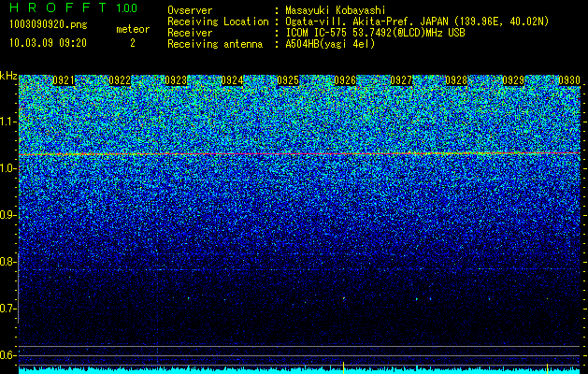Screen dimensions: 588x374
Task: Click the 0.8 frequency axis label
Action: tap(7, 262)
